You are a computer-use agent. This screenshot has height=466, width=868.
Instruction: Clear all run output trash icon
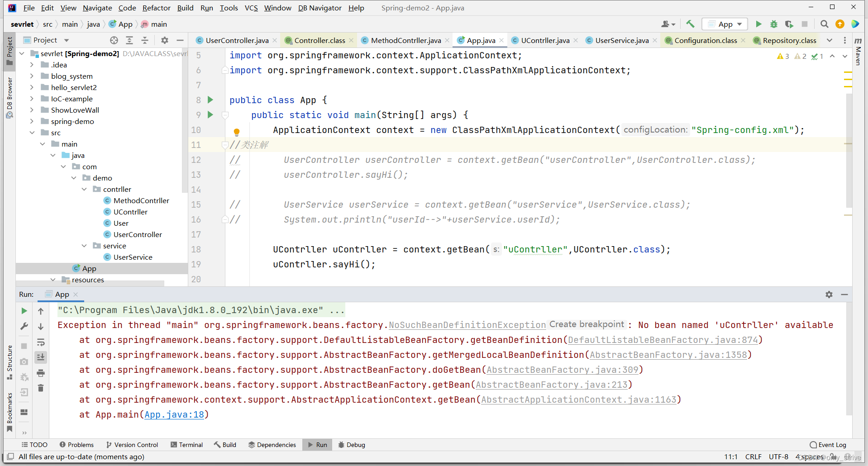pos(41,388)
